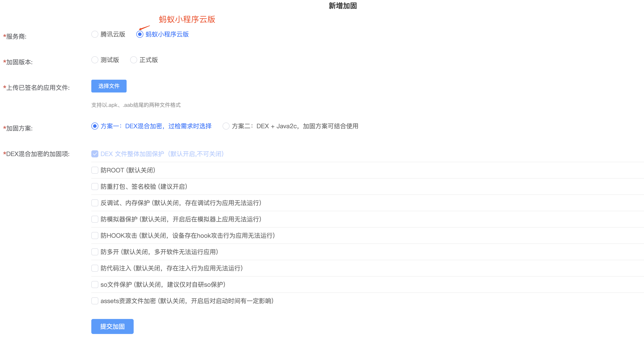Click the 新增加固 page title

click(x=343, y=6)
